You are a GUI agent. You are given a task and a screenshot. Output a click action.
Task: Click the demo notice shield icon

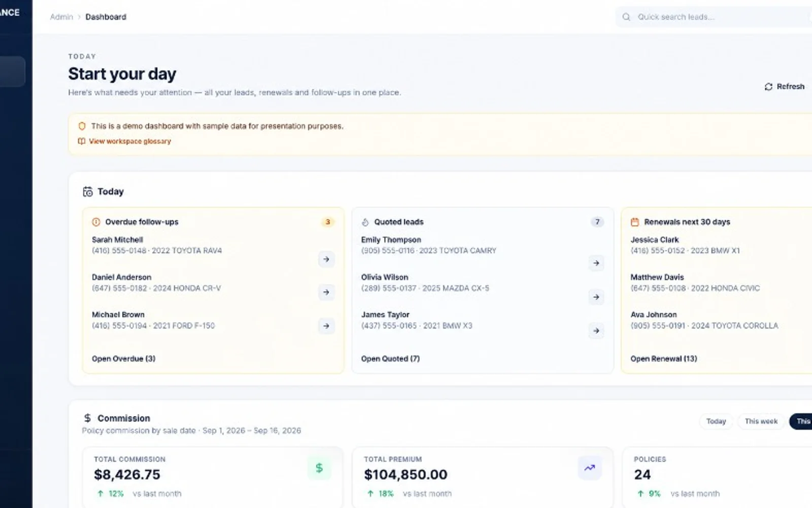(82, 126)
